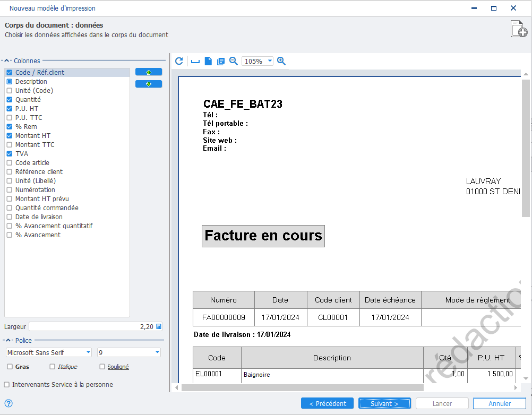Disable the P.U. HT column
The width and height of the screenshot is (532, 415).
coord(10,109)
